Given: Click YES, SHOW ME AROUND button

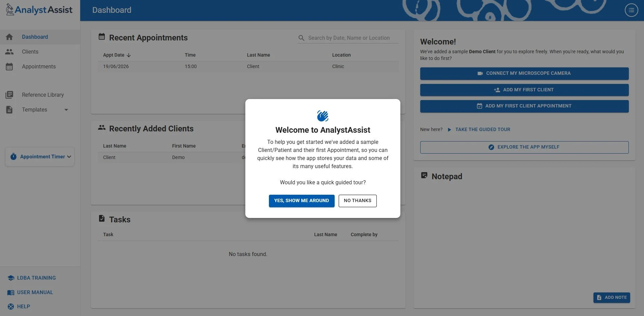Looking at the screenshot, I should (x=302, y=201).
